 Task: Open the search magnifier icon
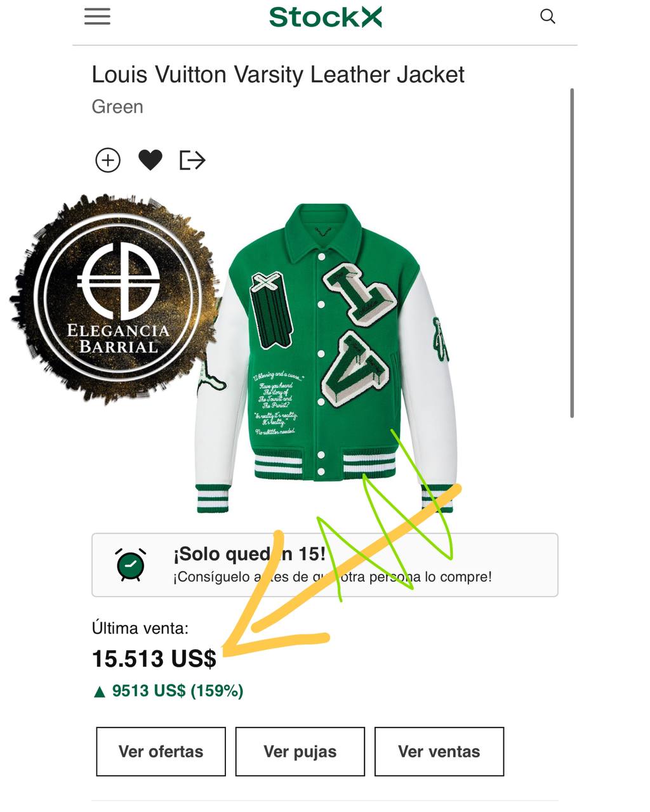[x=547, y=16]
